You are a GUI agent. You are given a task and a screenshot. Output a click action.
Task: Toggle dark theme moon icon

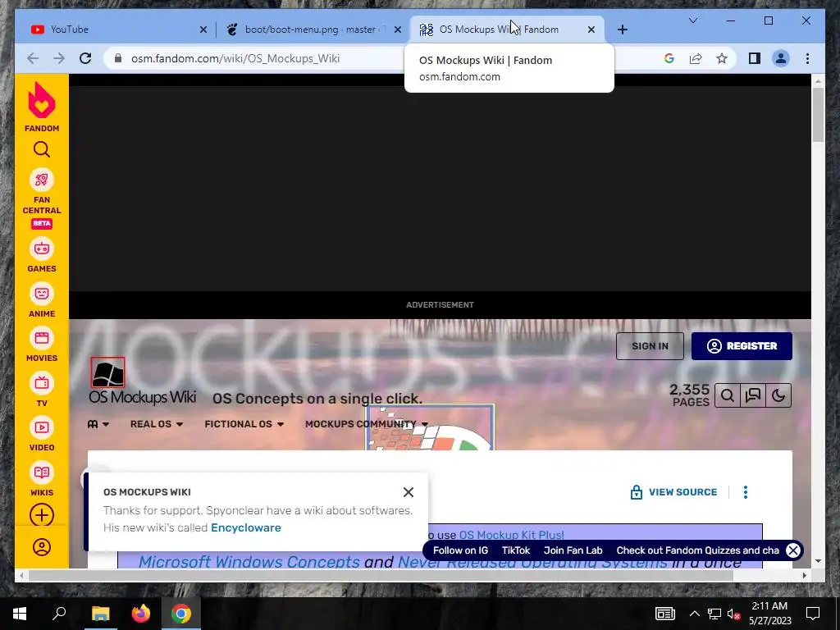click(x=778, y=396)
